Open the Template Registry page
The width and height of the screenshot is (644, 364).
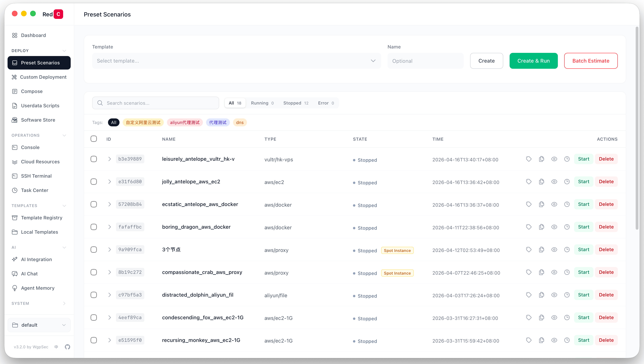41,218
